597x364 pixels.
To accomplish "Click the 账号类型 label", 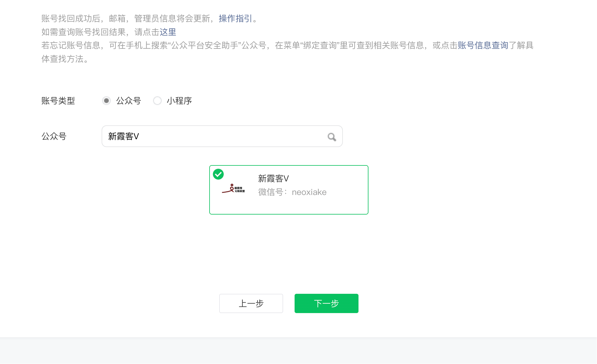I will tap(58, 101).
